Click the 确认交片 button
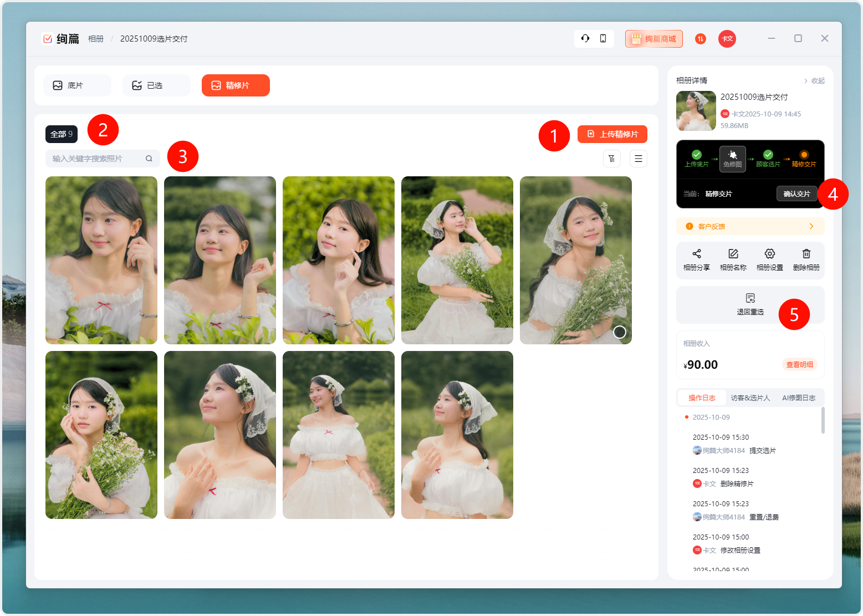Screen dimensions: 863x616 pyautogui.click(x=796, y=194)
